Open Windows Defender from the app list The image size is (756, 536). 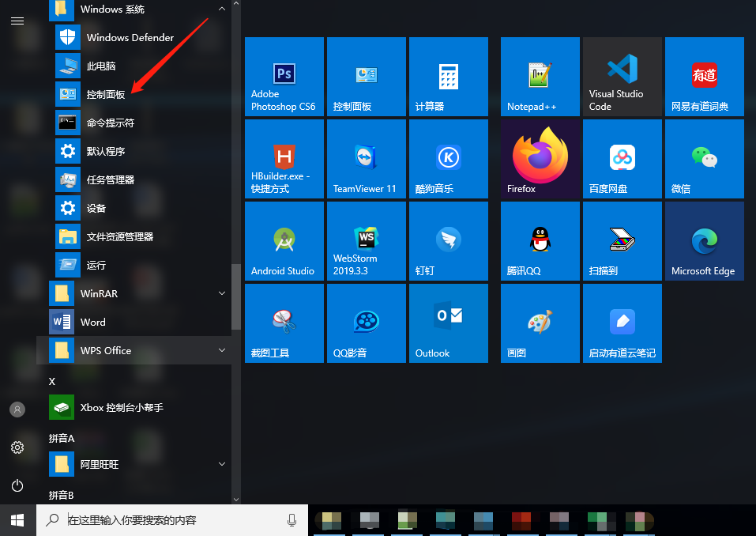pos(134,38)
